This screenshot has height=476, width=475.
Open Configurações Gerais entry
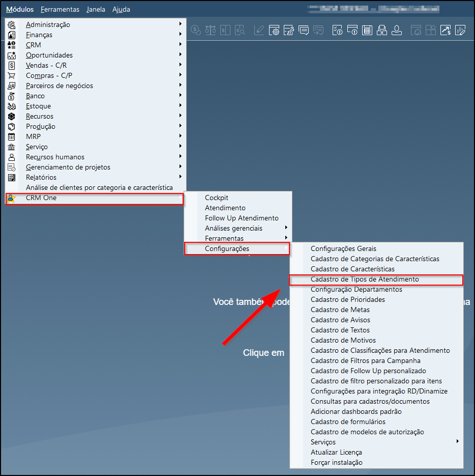coord(343,248)
